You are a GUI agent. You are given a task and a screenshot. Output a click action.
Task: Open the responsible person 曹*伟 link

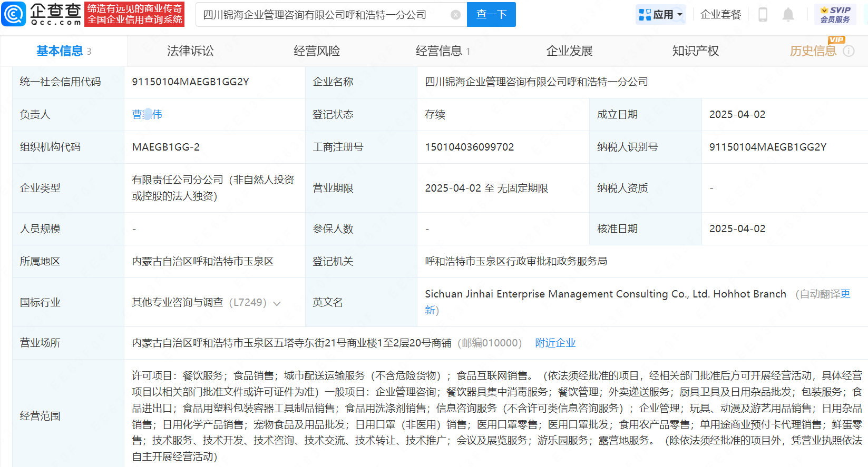147,114
